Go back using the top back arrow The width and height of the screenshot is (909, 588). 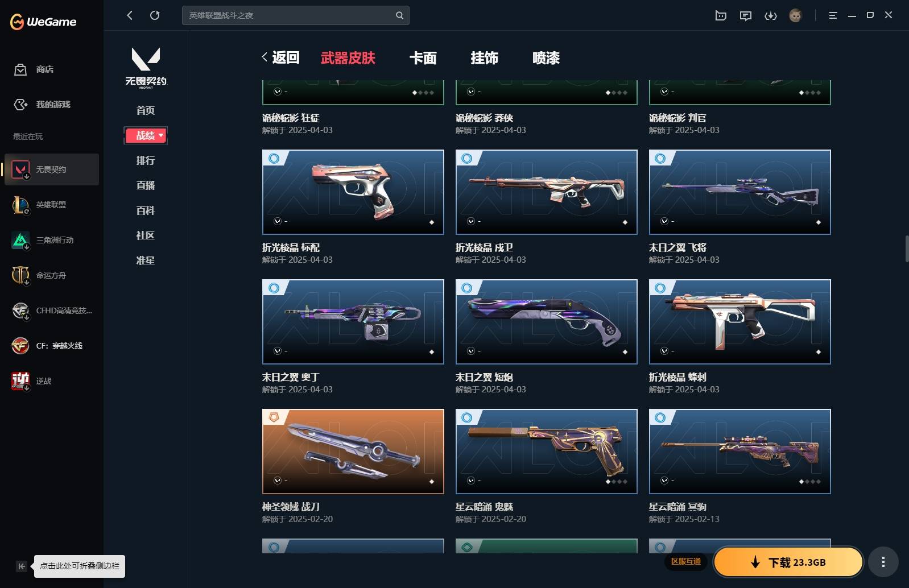point(130,15)
